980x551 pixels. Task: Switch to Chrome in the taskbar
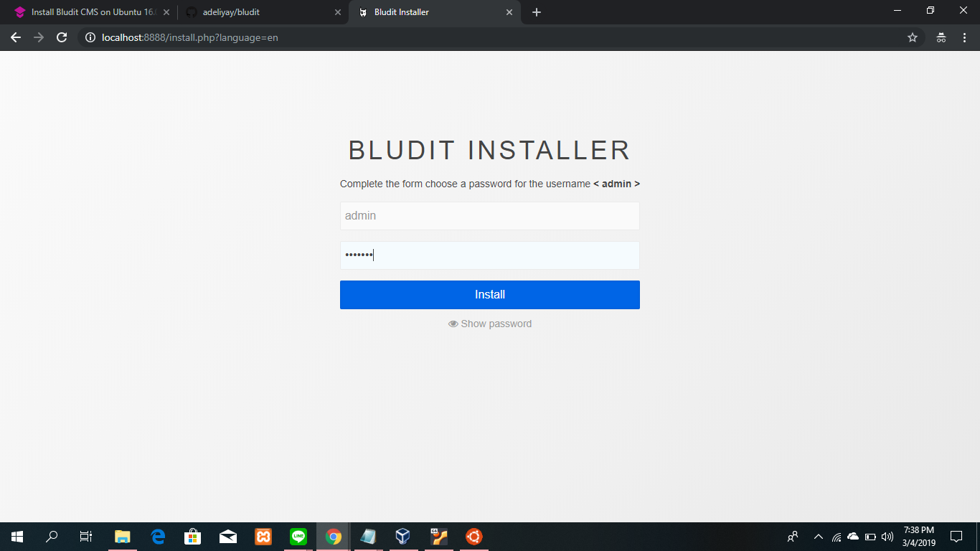point(334,537)
